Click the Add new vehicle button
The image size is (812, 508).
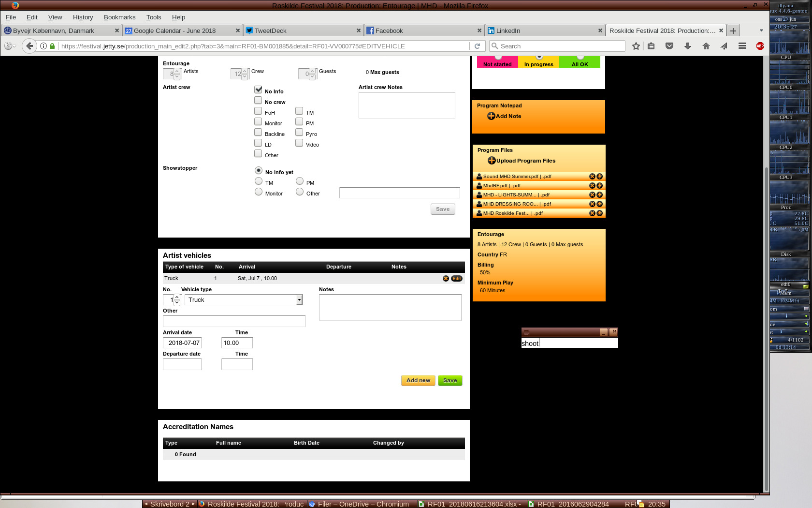pos(418,380)
